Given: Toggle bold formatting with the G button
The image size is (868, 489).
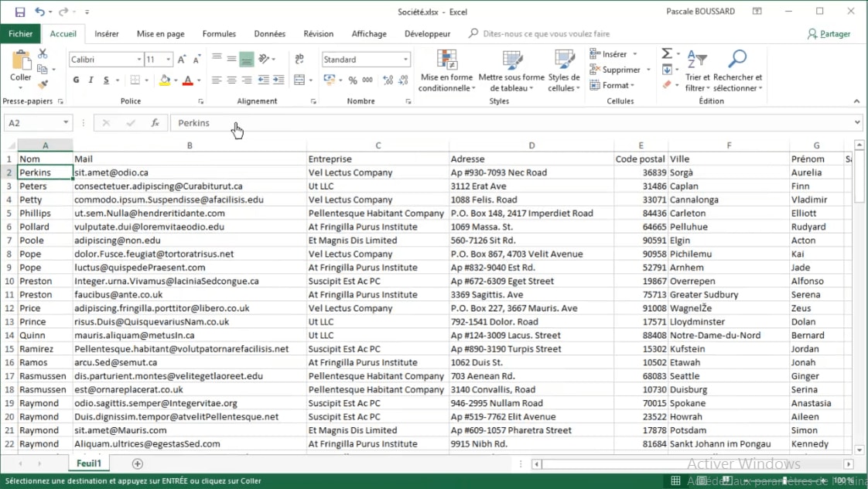Looking at the screenshot, I should pos(75,80).
